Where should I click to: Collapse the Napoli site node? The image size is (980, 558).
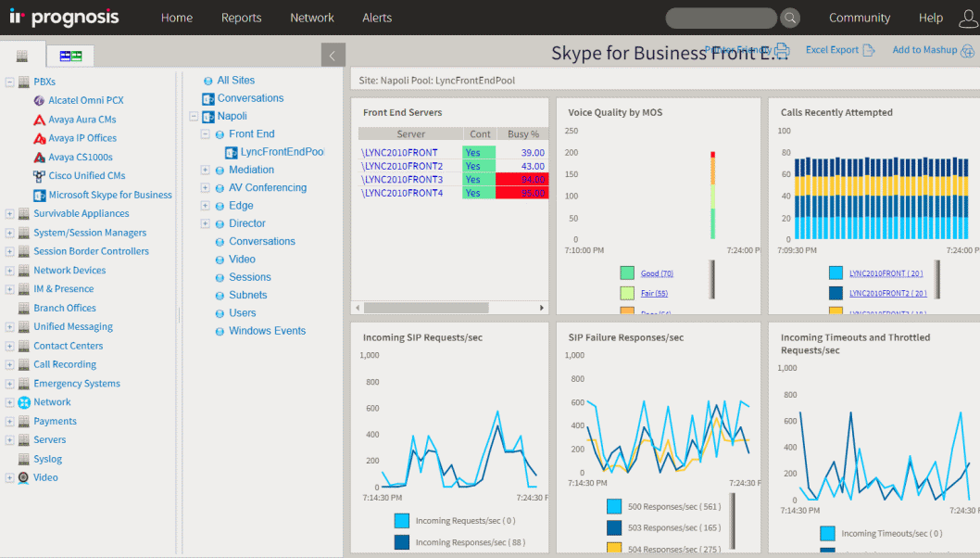194,117
